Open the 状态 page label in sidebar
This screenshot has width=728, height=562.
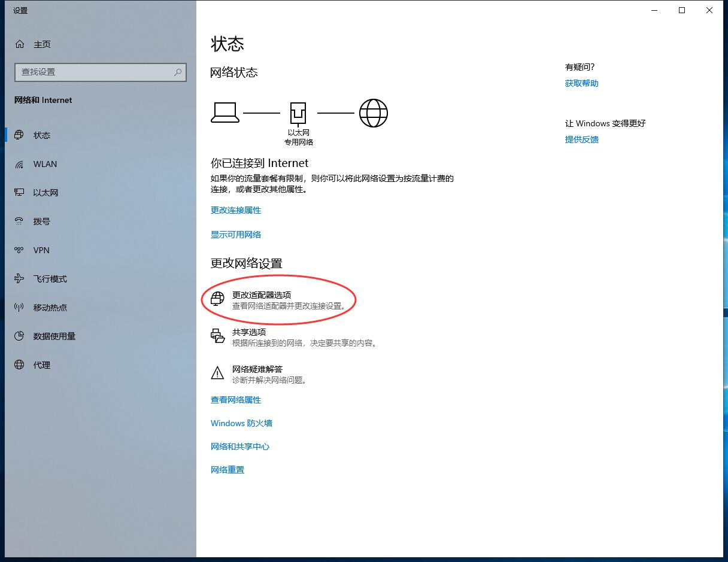click(x=42, y=135)
